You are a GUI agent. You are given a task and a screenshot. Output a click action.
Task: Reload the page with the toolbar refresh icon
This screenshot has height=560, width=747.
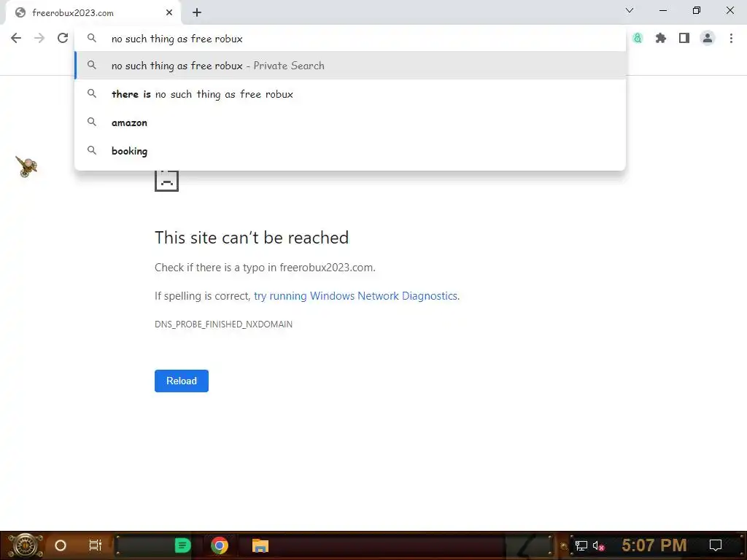tap(63, 38)
